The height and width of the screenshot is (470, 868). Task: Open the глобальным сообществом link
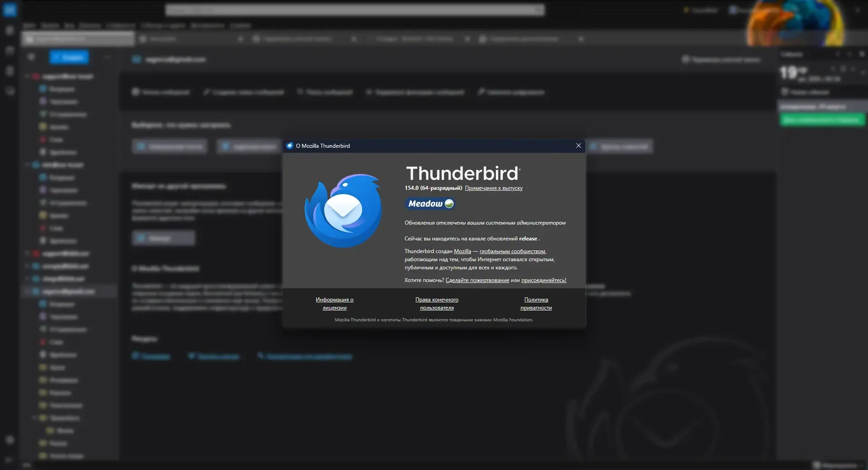click(512, 251)
